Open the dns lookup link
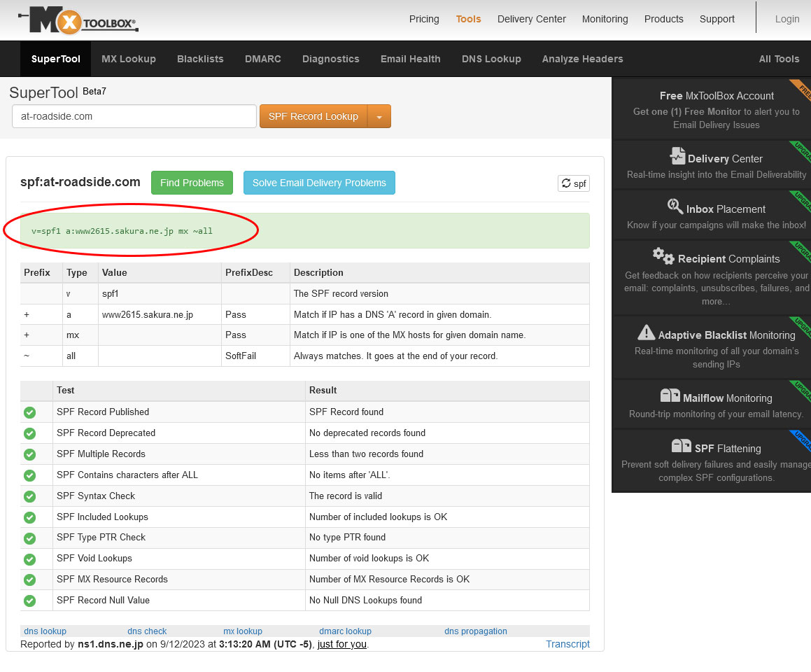Viewport: 811px width, 672px height. click(x=45, y=631)
